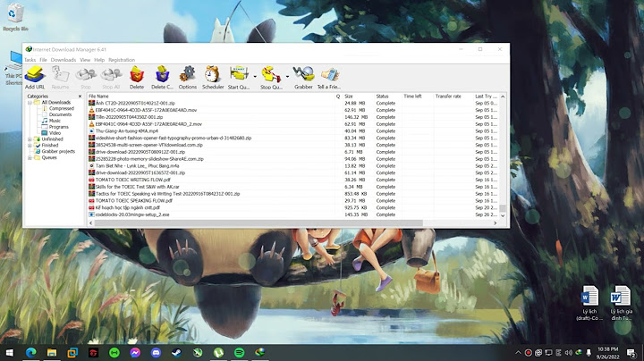Open Start Queue dropdown arrow
644x361 pixels.
click(x=255, y=77)
